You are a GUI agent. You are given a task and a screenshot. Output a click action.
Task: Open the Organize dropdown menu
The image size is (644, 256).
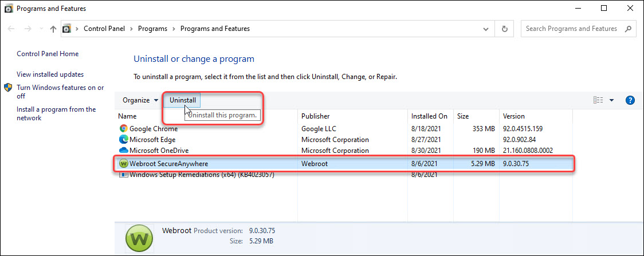coord(140,100)
